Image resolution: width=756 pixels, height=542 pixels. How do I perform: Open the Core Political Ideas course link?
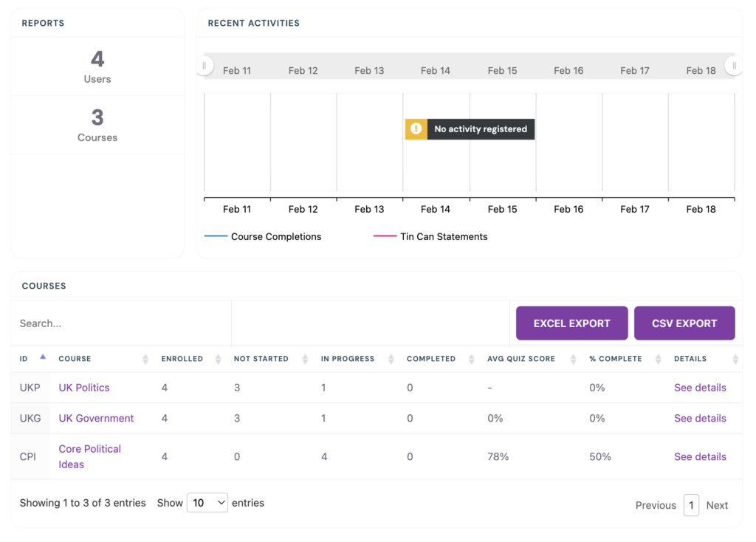(x=89, y=456)
